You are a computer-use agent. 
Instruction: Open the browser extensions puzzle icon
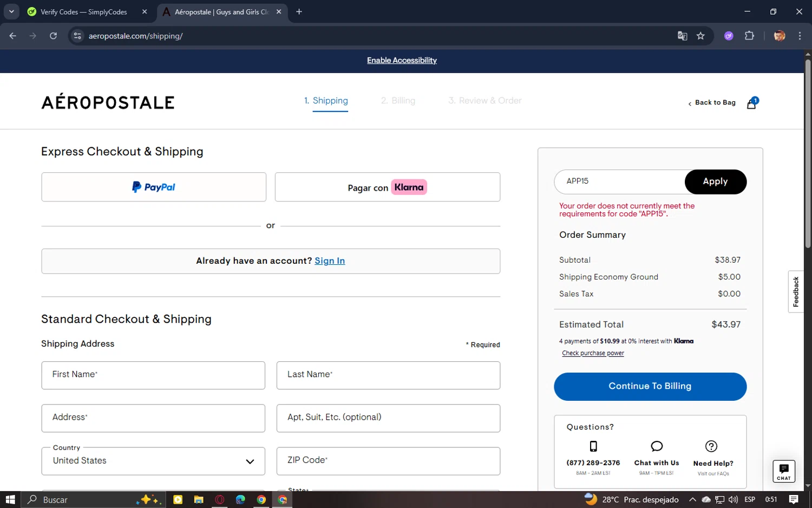point(749,36)
